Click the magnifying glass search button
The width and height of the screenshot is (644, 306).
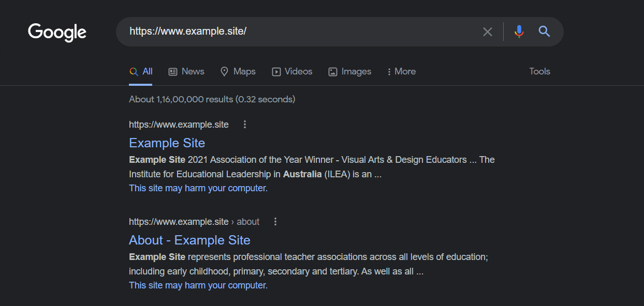coord(544,32)
